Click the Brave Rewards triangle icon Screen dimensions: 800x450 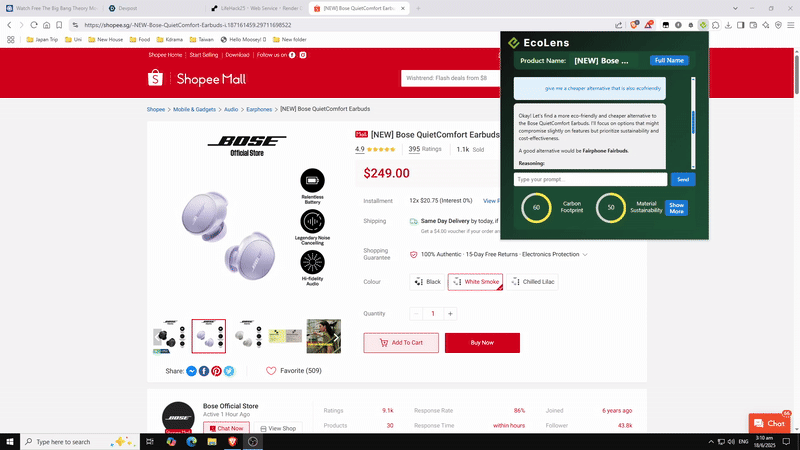pos(648,25)
